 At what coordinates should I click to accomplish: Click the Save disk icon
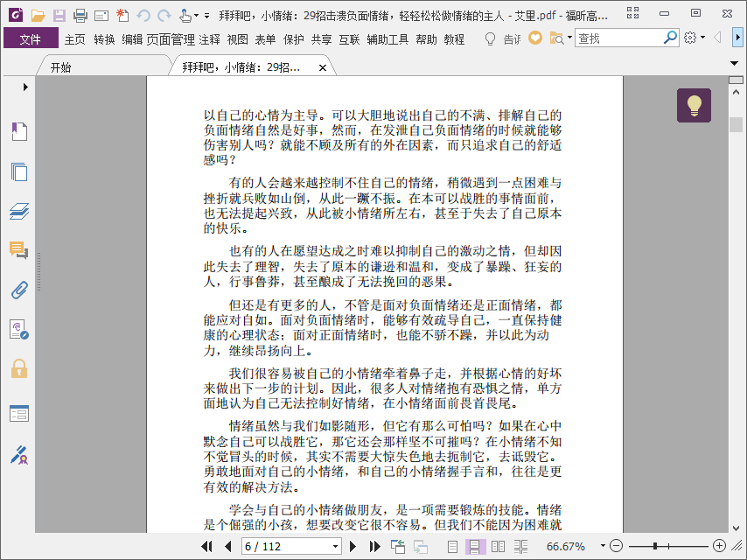(59, 15)
